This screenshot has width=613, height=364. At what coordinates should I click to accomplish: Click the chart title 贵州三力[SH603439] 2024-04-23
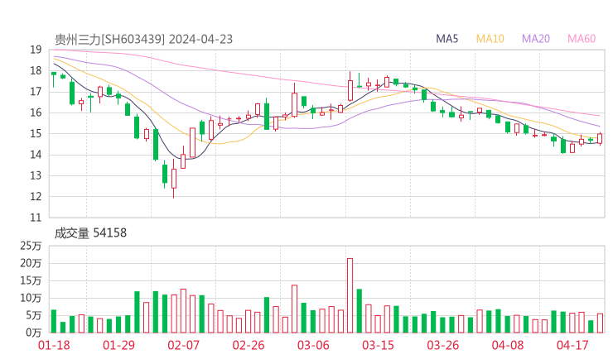pyautogui.click(x=143, y=40)
